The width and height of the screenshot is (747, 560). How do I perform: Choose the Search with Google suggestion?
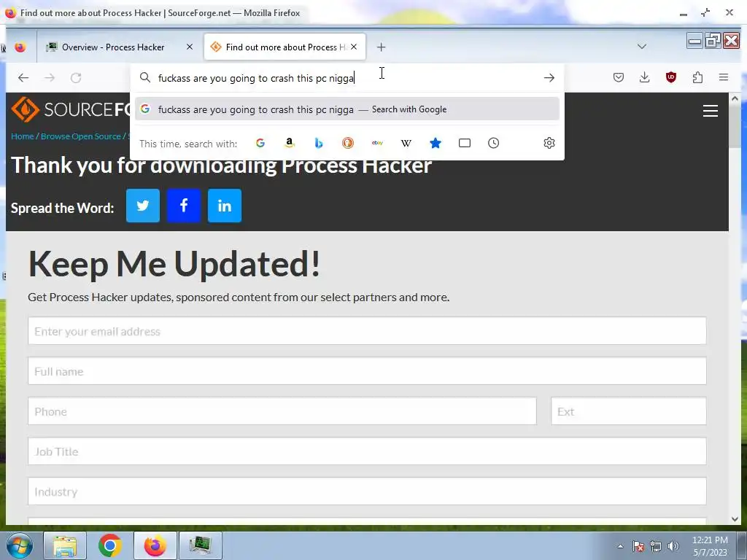[x=347, y=109]
